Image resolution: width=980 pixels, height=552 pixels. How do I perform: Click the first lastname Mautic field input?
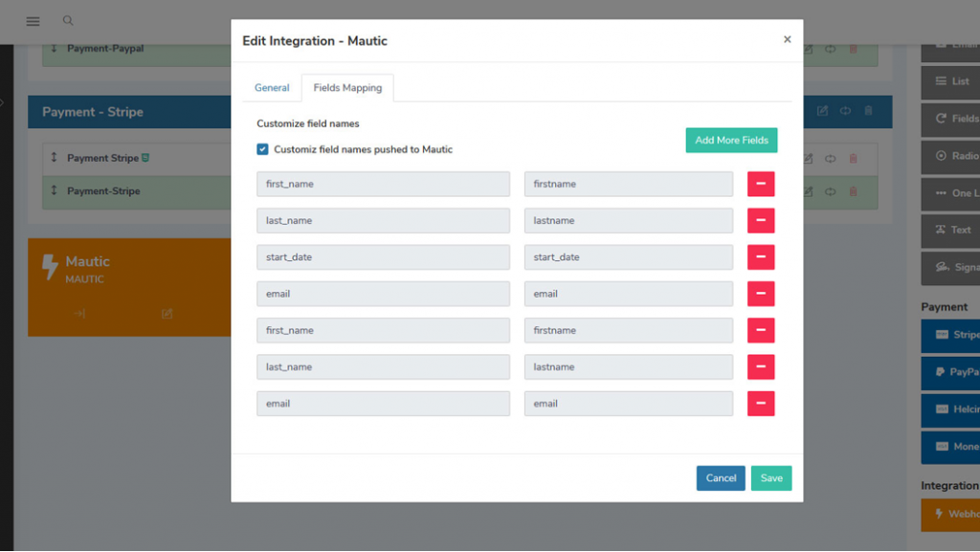pyautogui.click(x=628, y=221)
